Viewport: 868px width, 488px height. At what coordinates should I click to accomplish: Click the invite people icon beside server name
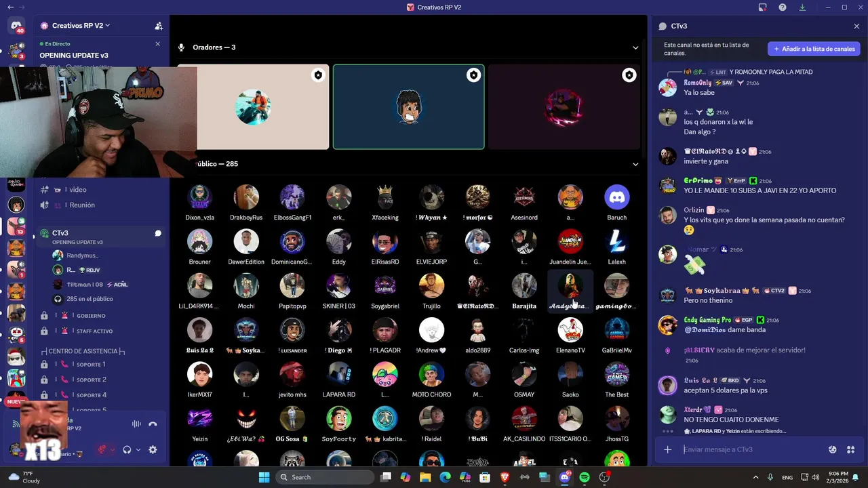coord(159,26)
